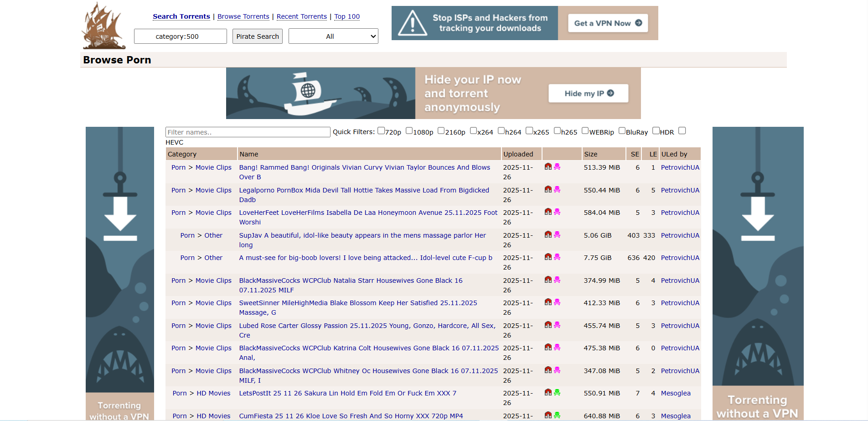Click the Size column header
The height and width of the screenshot is (421, 868).
(604, 154)
